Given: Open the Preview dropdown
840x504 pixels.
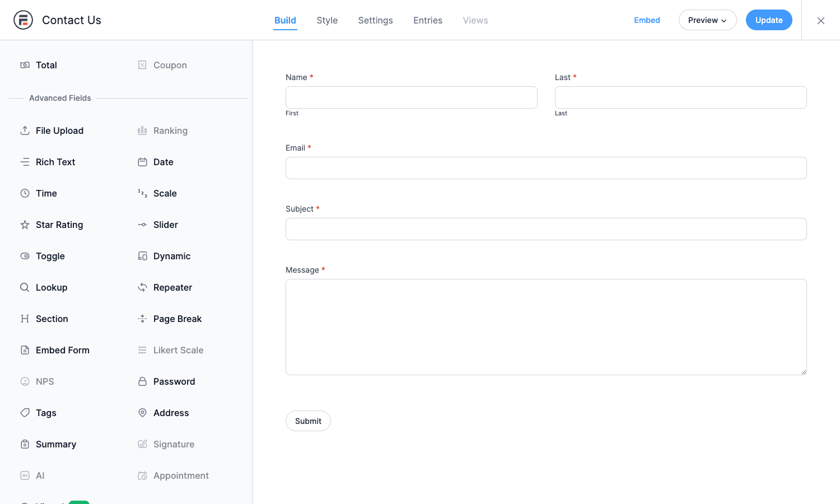Looking at the screenshot, I should (707, 20).
